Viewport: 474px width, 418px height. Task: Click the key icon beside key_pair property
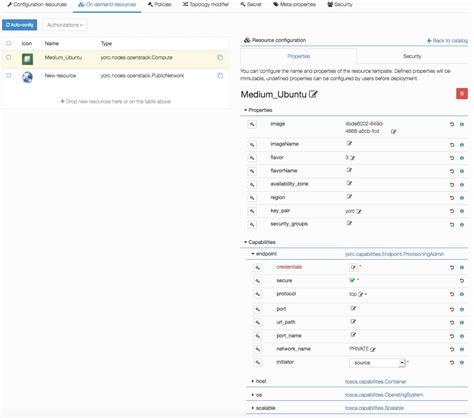click(252, 211)
